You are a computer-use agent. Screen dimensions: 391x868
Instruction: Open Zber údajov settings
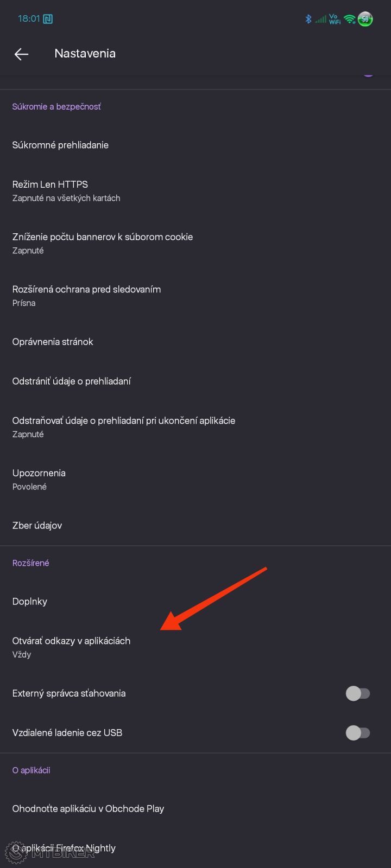[37, 525]
